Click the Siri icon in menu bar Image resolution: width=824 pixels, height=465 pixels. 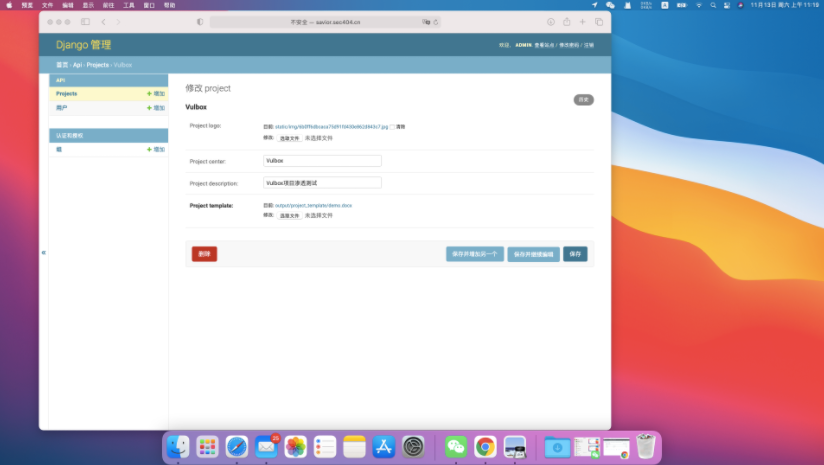pyautogui.click(x=740, y=5)
